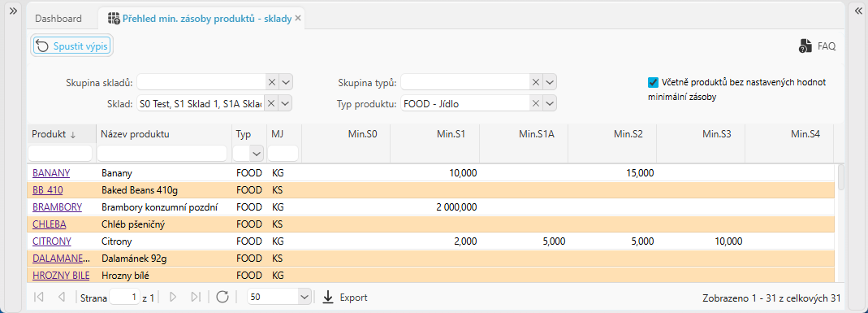This screenshot has width=868, height=313.
Task: Focus the Produkt filter input
Action: 60,153
